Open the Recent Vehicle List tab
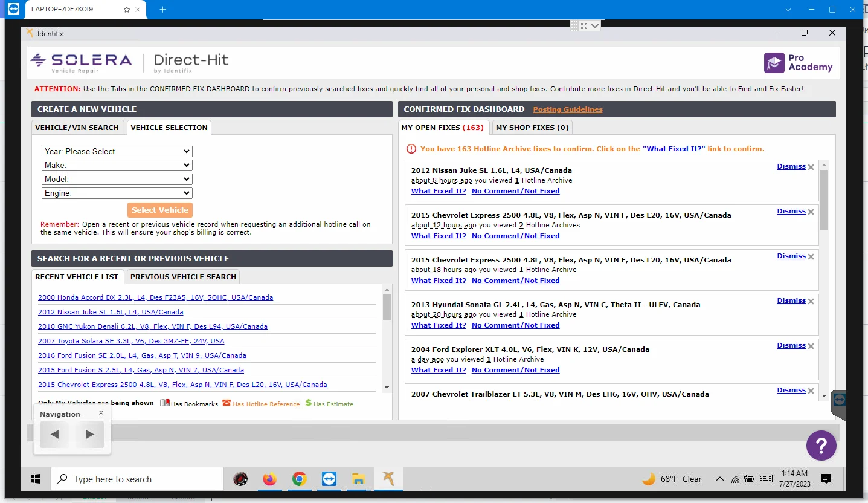Viewport: 868px width, 503px height. 77,277
